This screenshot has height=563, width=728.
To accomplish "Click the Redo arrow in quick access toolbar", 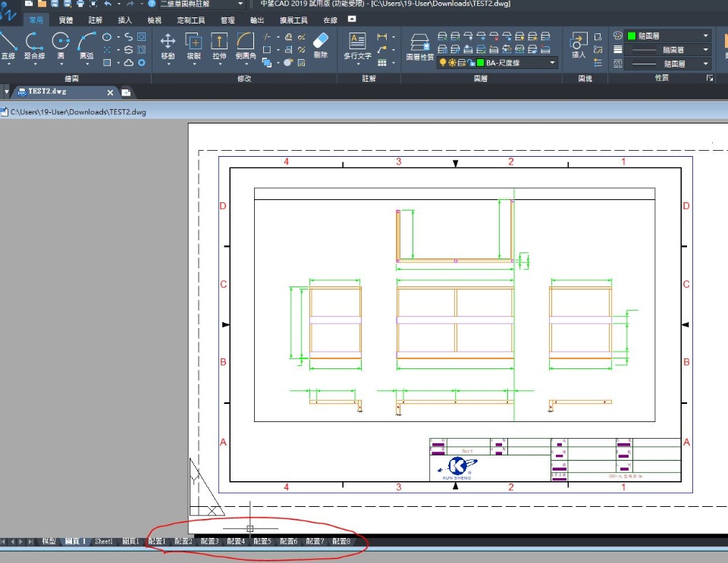I will pos(130,4).
